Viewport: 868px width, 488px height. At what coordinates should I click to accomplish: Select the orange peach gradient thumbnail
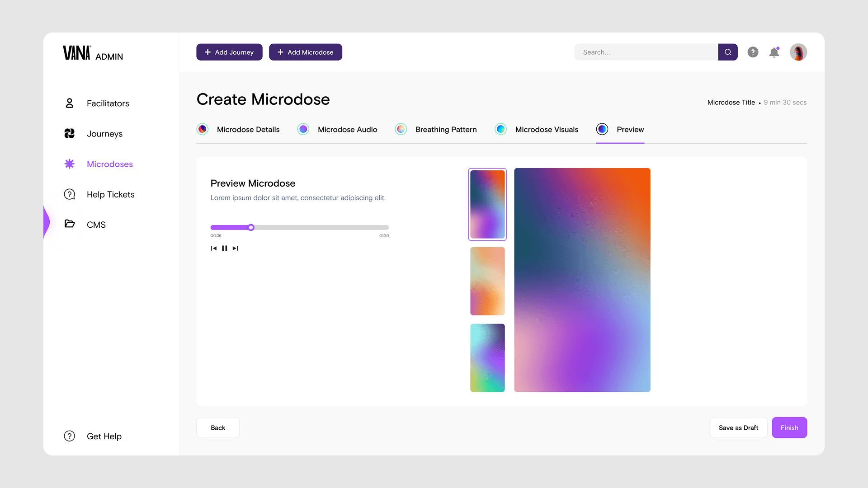487,281
